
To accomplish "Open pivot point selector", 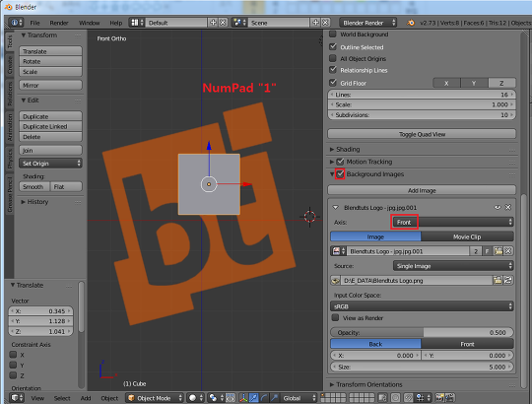I will (217, 397).
